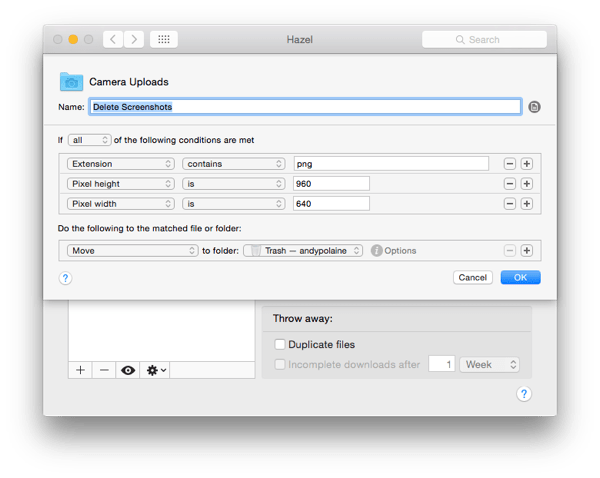Add a condition after Pixel height row
600x478 pixels.
point(527,184)
